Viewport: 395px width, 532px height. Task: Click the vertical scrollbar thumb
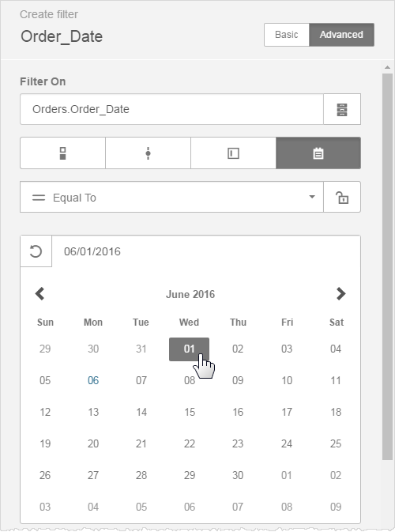pos(387,266)
